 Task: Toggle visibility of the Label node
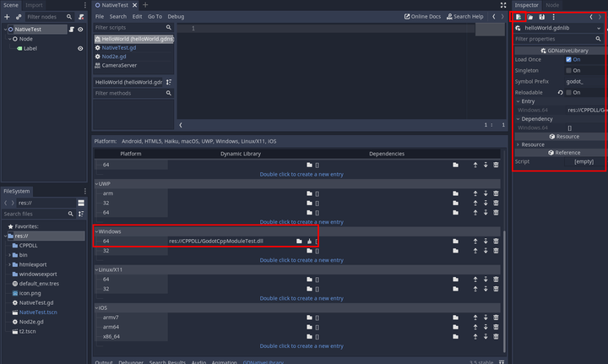(80, 48)
